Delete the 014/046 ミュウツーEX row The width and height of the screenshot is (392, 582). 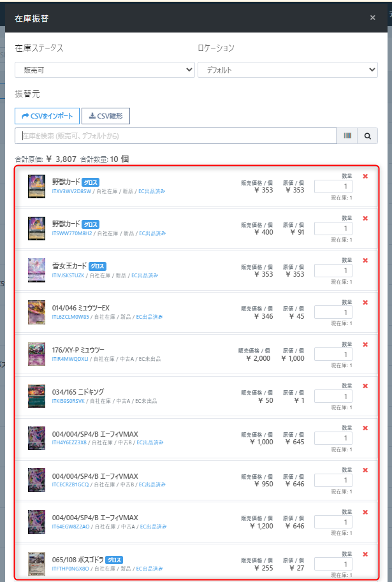pos(365,302)
